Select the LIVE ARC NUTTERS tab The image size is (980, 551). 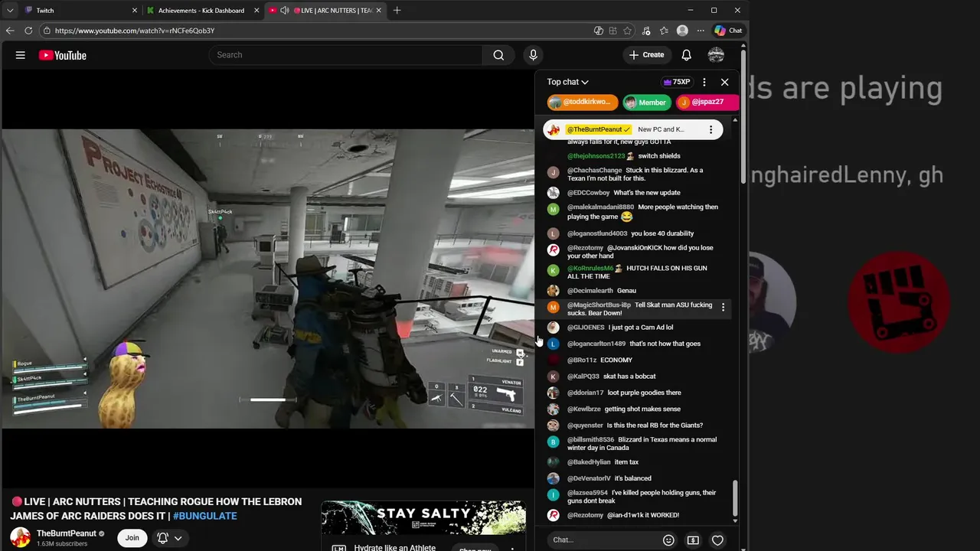(x=325, y=11)
